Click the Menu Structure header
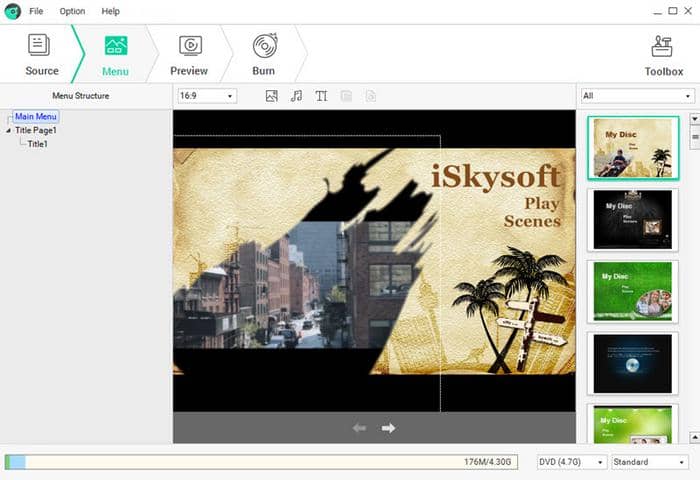 coord(81,96)
